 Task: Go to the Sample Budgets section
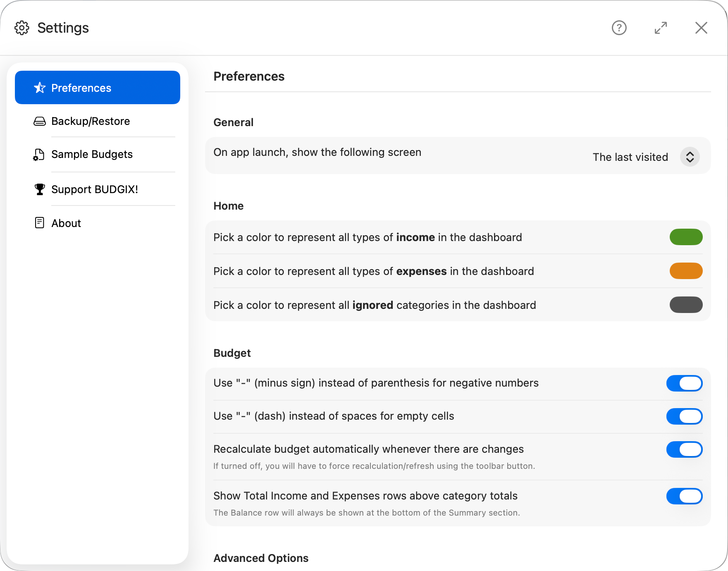point(92,154)
